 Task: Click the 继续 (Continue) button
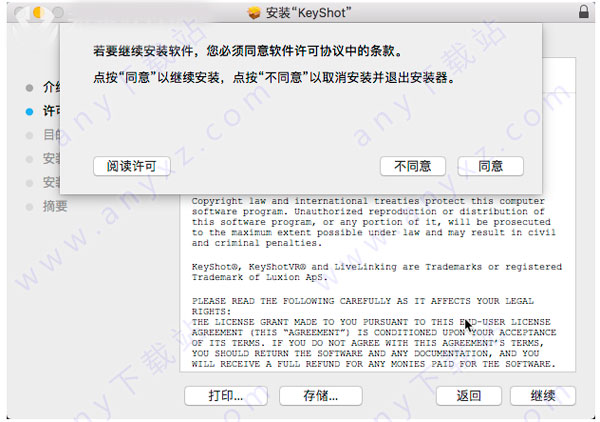pos(543,396)
